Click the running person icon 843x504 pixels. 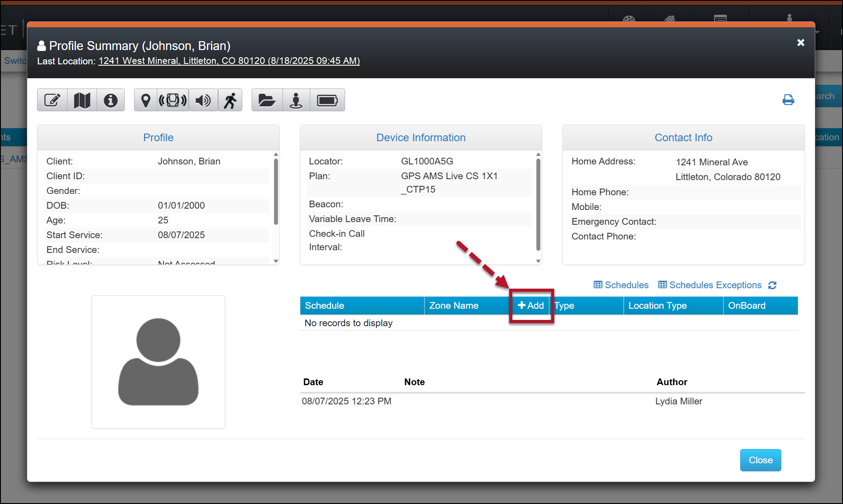pos(230,100)
